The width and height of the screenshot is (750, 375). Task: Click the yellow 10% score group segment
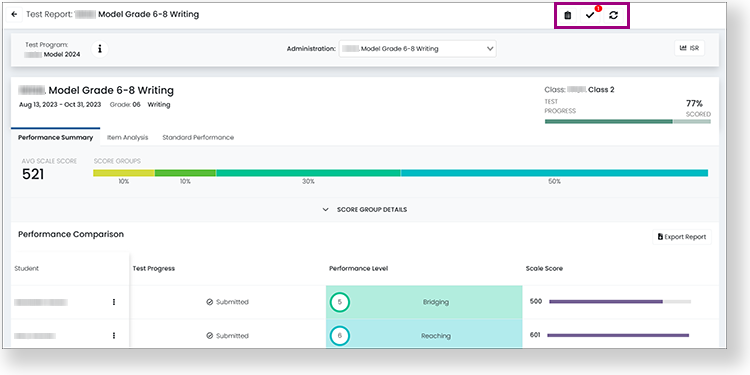coord(124,173)
